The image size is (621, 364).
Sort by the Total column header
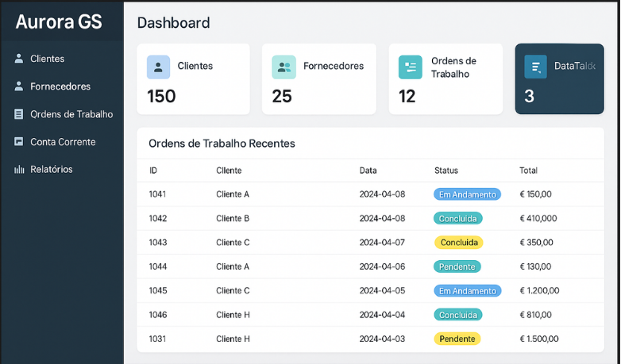pyautogui.click(x=528, y=171)
